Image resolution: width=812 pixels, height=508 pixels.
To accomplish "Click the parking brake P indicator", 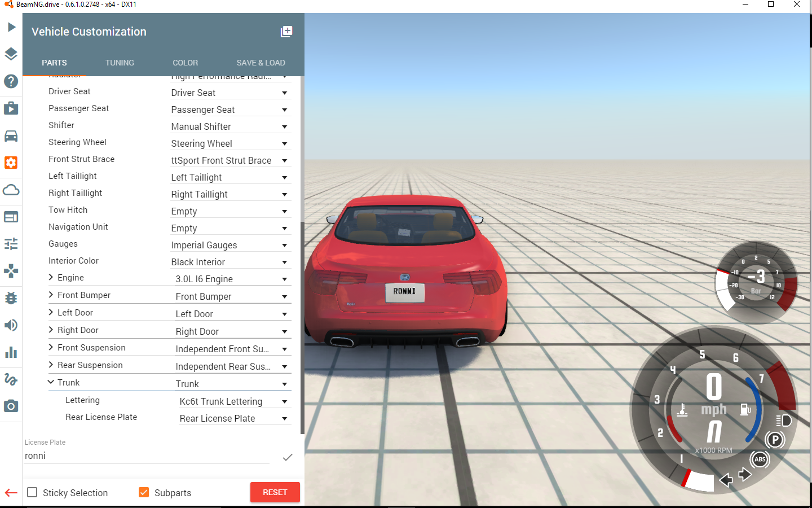I will [775, 439].
